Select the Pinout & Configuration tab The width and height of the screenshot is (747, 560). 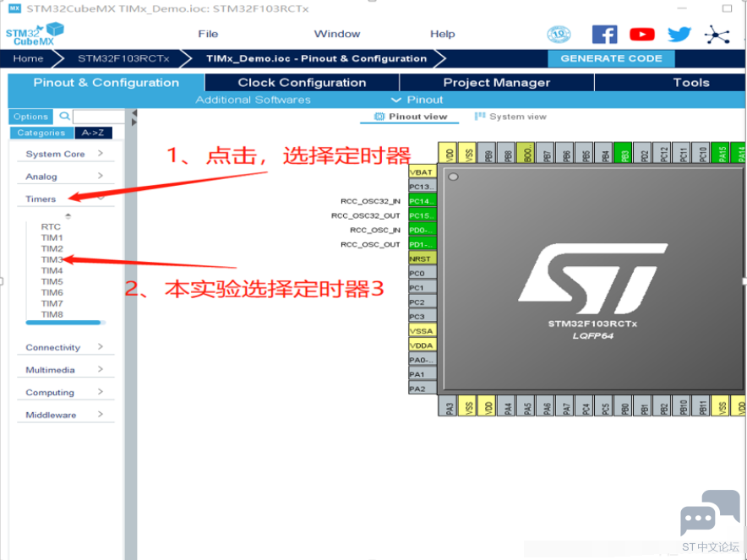click(106, 83)
